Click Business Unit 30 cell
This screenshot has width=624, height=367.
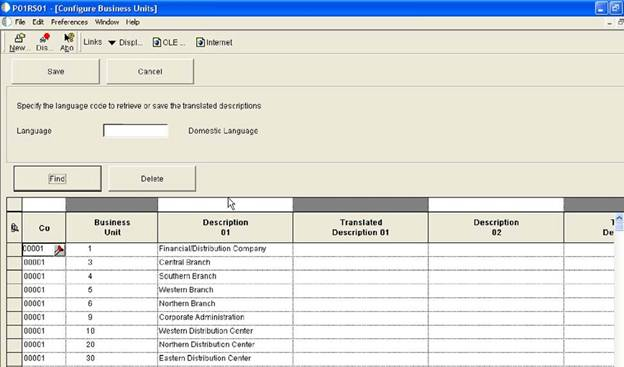pos(112,358)
